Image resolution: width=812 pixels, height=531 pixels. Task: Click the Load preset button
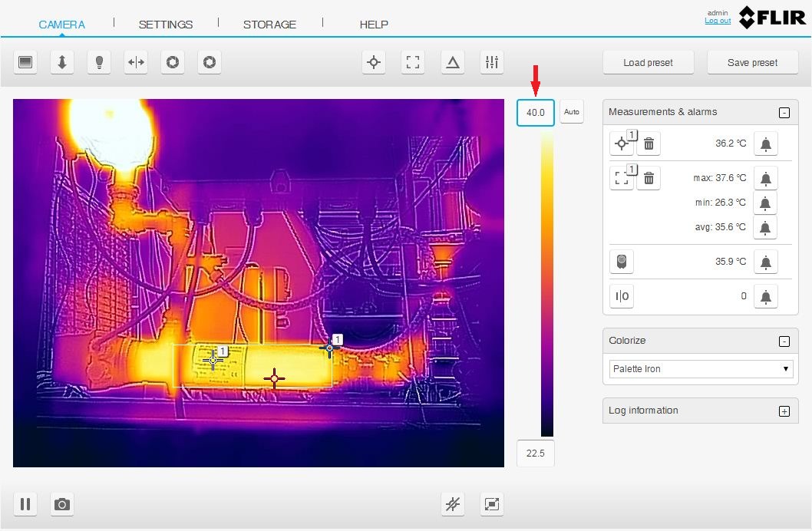[648, 63]
